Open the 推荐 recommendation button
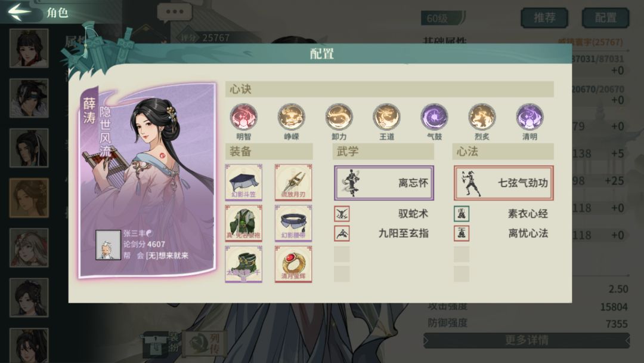644x363 pixels. [544, 18]
